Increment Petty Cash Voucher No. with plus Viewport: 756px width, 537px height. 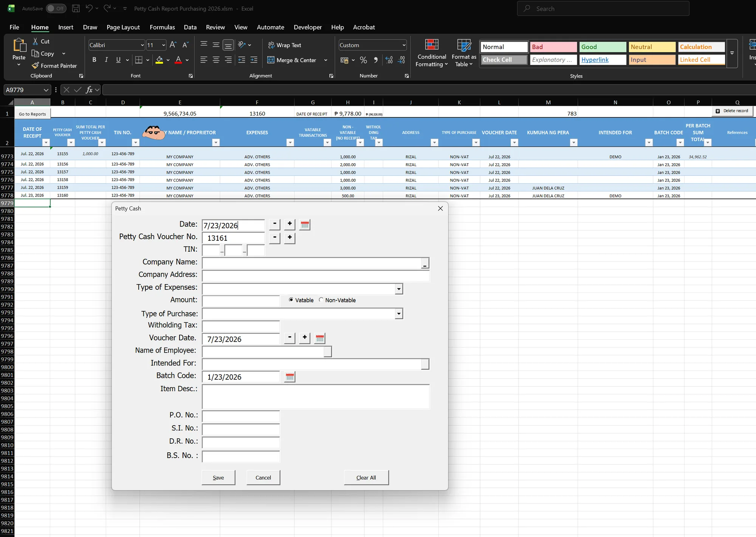pyautogui.click(x=290, y=238)
